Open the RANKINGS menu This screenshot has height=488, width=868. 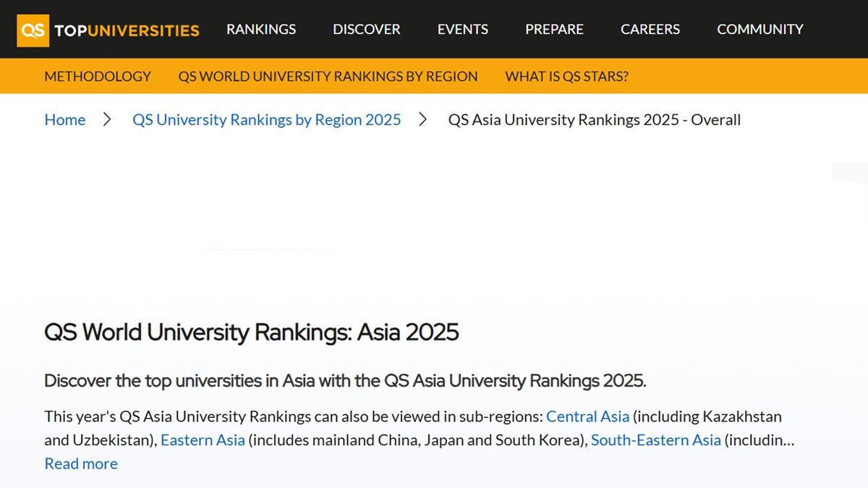[x=261, y=30]
